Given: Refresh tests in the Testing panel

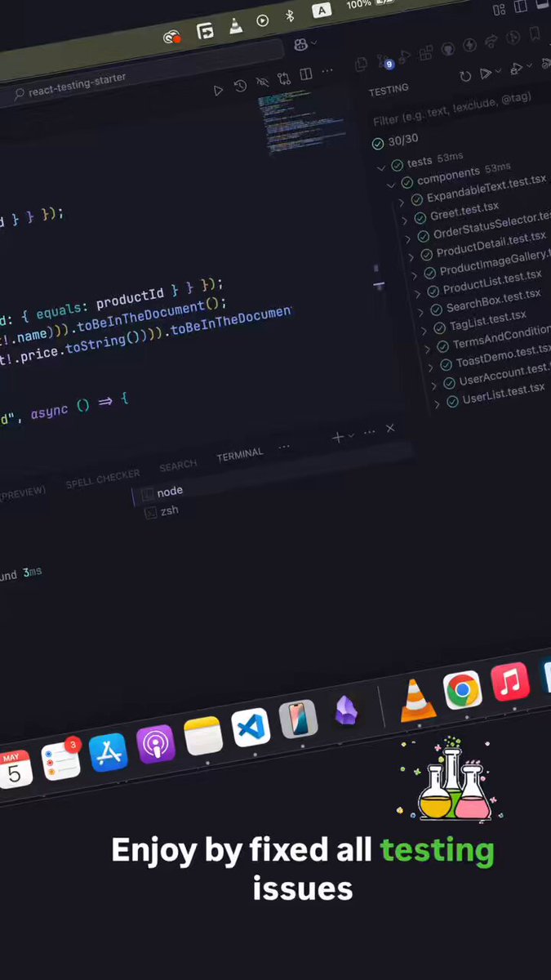Looking at the screenshot, I should click(465, 76).
